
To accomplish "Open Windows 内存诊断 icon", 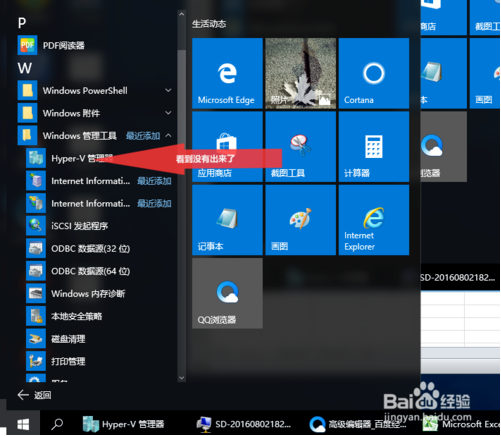I will click(x=36, y=293).
